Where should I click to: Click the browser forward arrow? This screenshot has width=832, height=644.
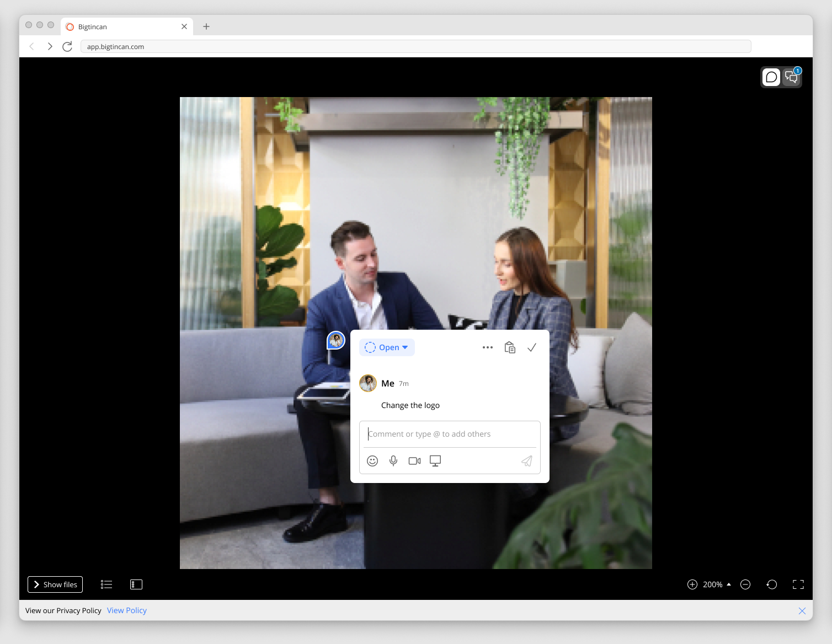[x=50, y=46]
